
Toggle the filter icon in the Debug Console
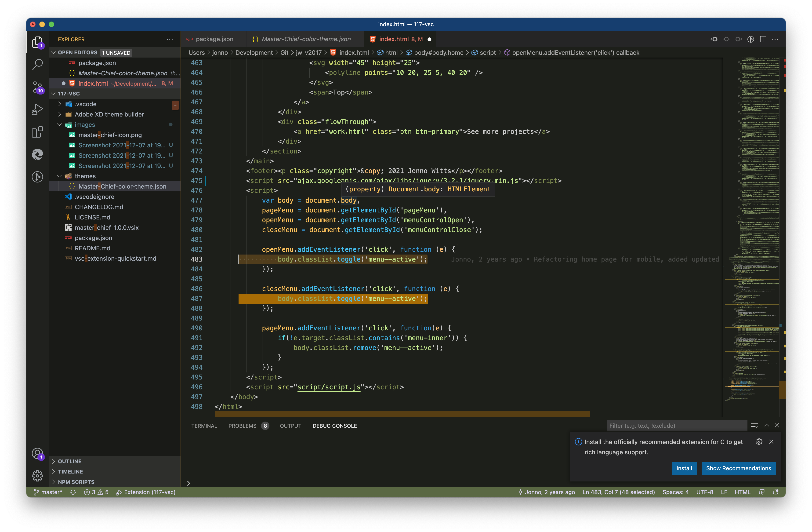pyautogui.click(x=755, y=426)
